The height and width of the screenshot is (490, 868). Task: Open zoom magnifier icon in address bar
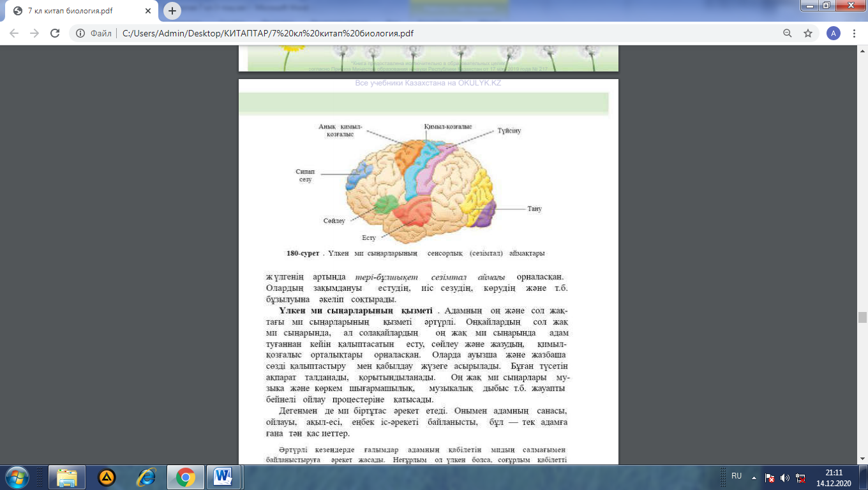(788, 33)
